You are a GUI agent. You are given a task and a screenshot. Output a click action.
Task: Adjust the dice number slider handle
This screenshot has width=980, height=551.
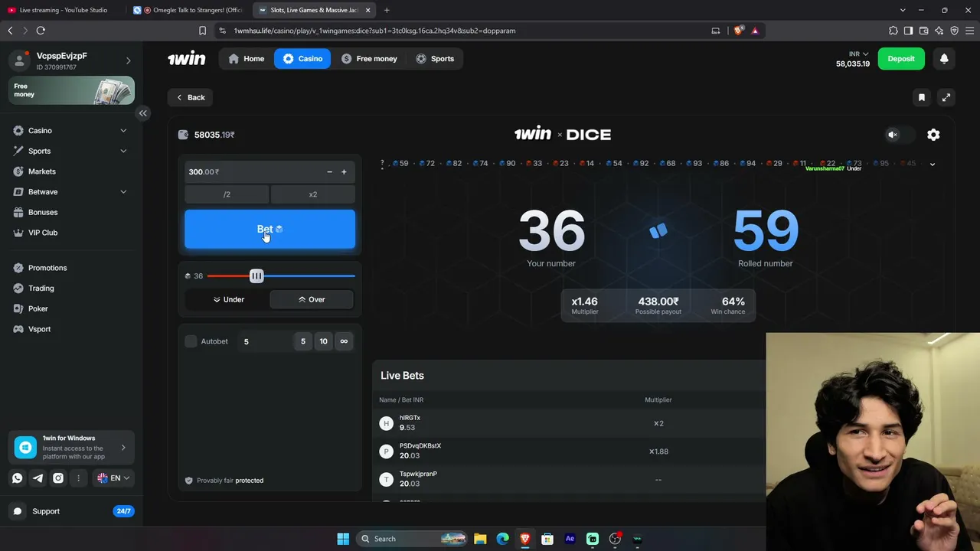click(x=256, y=276)
